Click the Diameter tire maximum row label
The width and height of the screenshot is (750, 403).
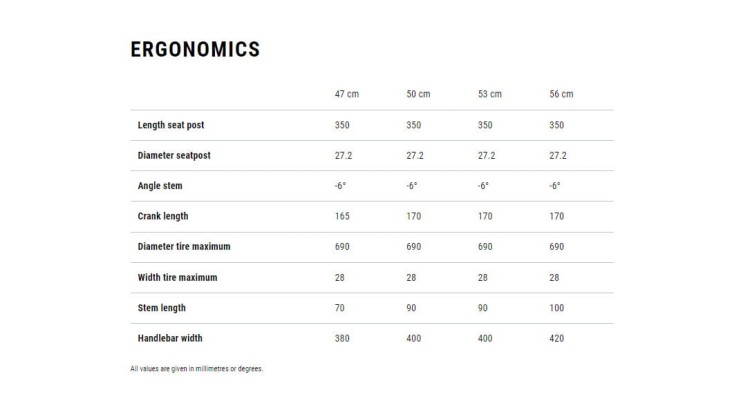(184, 246)
